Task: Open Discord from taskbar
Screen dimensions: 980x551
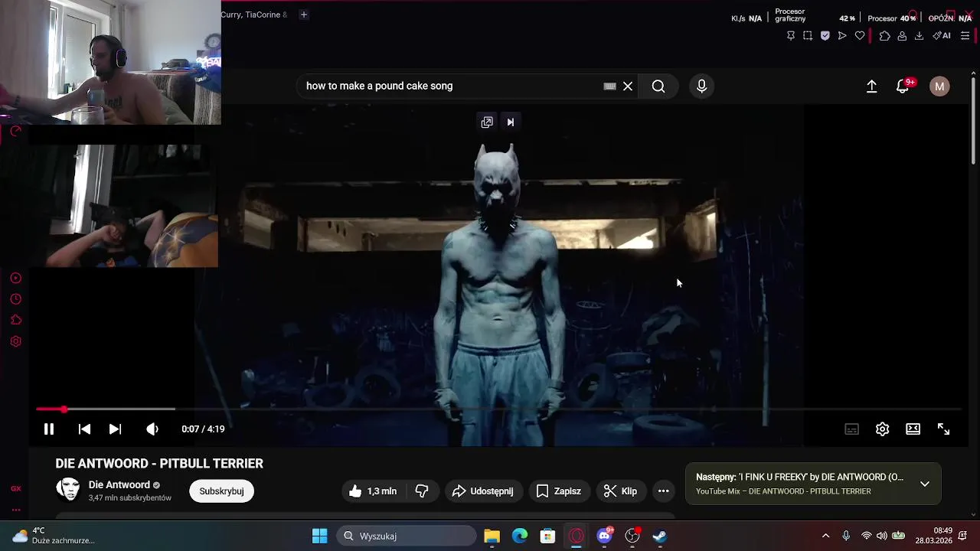Action: [604, 536]
